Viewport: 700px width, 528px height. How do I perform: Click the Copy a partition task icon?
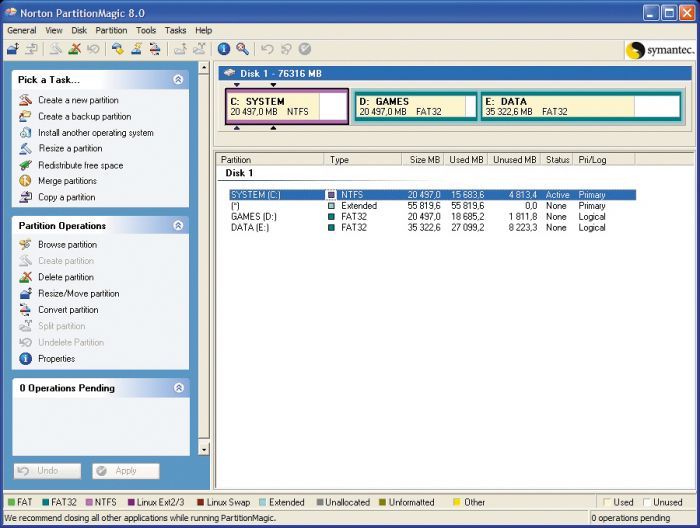[x=25, y=197]
